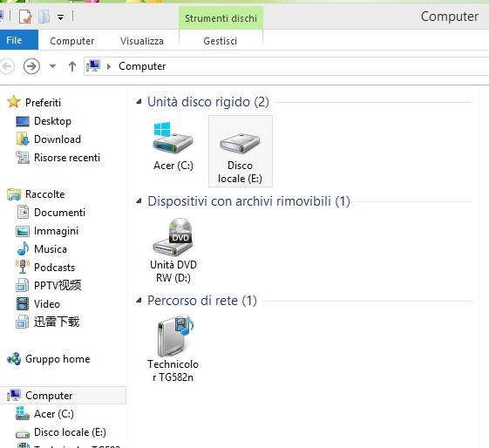Click the 迅雷下载 library icon
This screenshot has width=489, height=448.
click(23, 322)
